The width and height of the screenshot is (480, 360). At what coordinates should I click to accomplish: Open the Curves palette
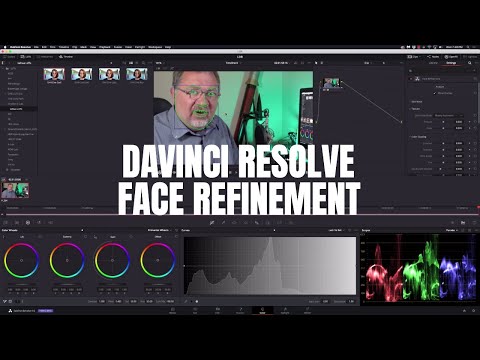212,222
